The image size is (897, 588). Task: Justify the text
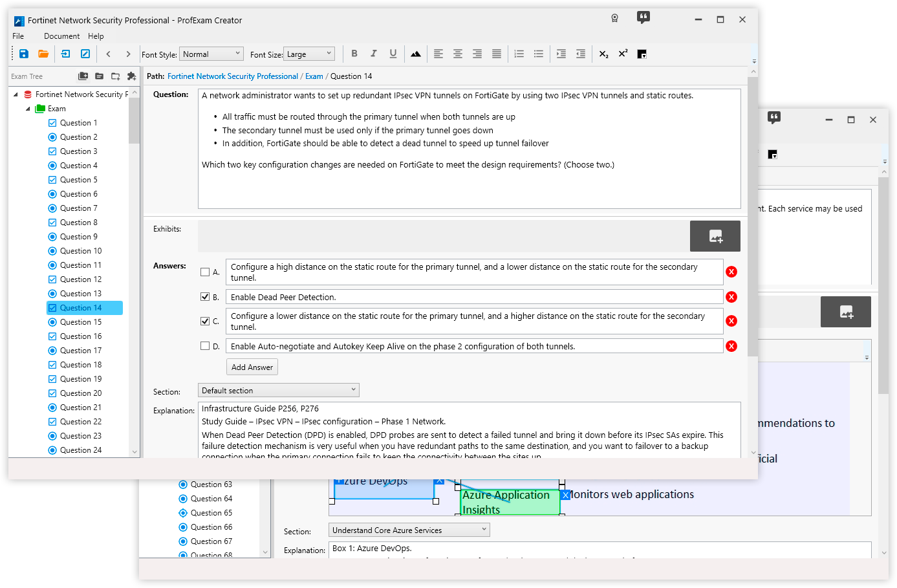pyautogui.click(x=497, y=54)
